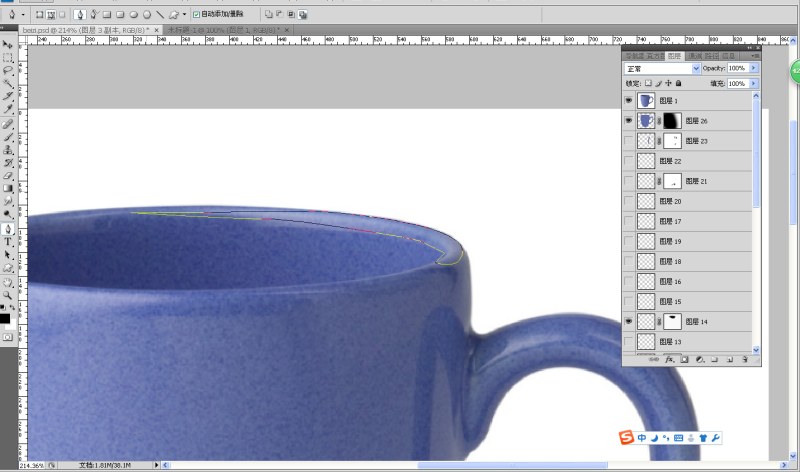Show 图层 22 visibility box
Viewport: 800px width, 472px height.
click(629, 161)
